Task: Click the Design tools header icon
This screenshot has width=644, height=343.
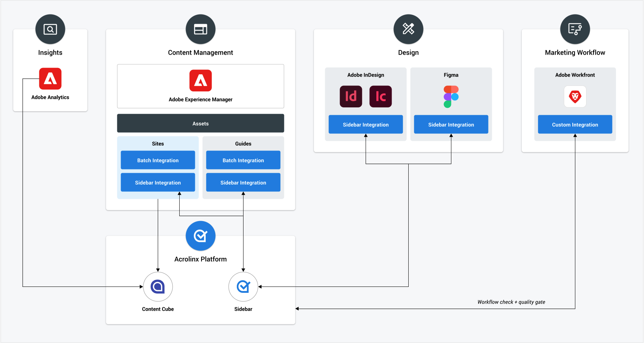Action: pos(408,29)
